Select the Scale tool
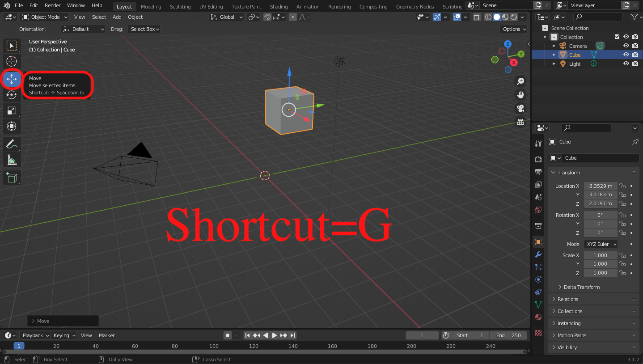Image resolution: width=643 pixels, height=364 pixels. pyautogui.click(x=12, y=110)
